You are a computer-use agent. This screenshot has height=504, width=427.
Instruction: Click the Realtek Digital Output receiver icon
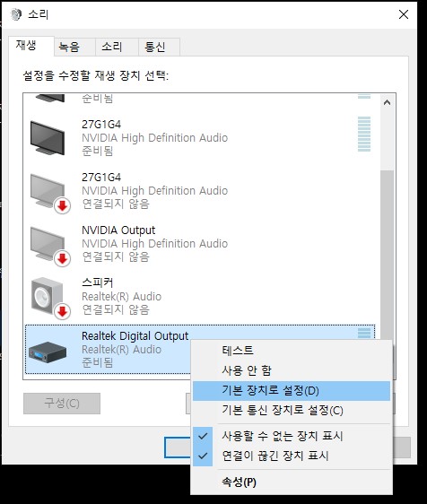[48, 352]
